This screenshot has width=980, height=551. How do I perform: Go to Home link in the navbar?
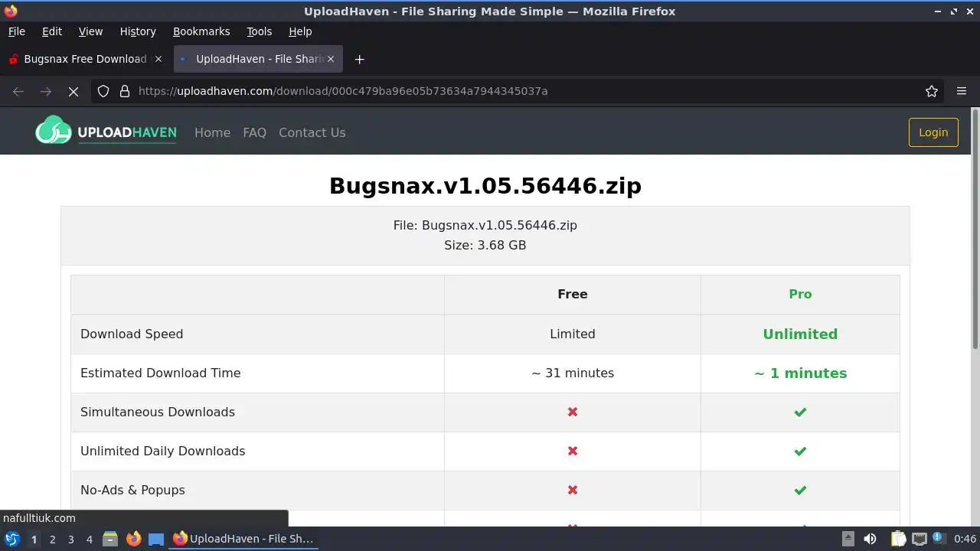point(212,132)
